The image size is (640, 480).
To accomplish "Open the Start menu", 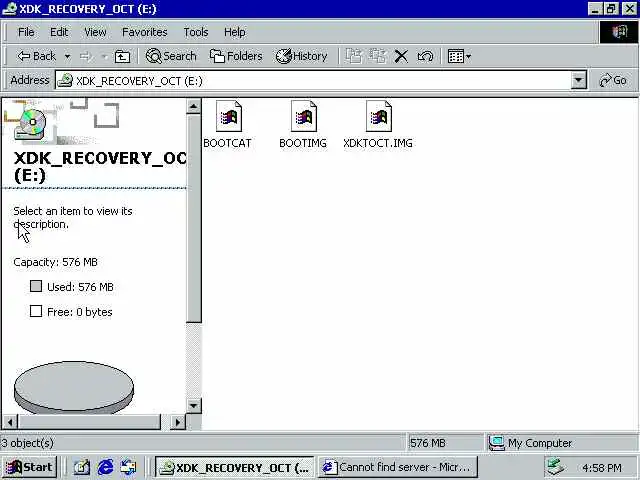I will point(29,467).
